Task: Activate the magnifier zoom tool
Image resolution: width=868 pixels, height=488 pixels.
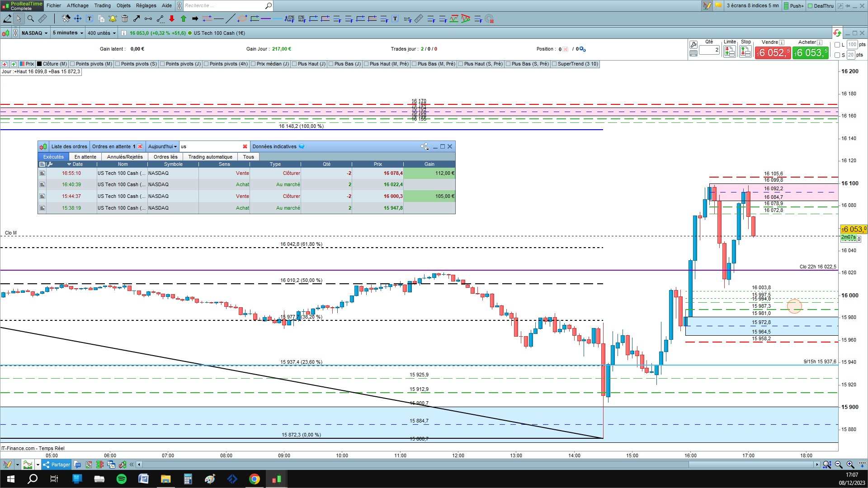Action: coord(31,19)
